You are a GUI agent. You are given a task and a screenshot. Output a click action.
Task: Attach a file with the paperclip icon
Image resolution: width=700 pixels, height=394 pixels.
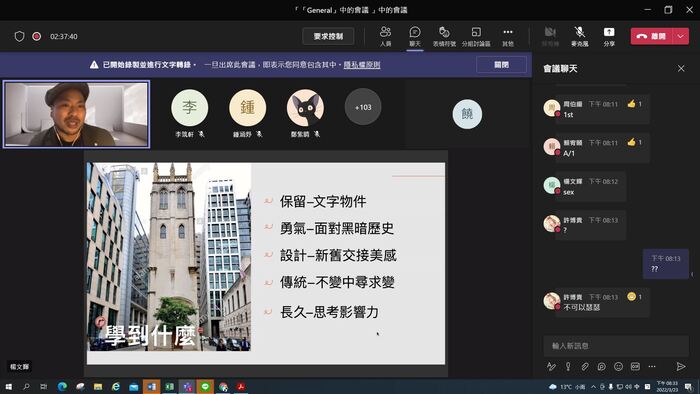(x=585, y=366)
